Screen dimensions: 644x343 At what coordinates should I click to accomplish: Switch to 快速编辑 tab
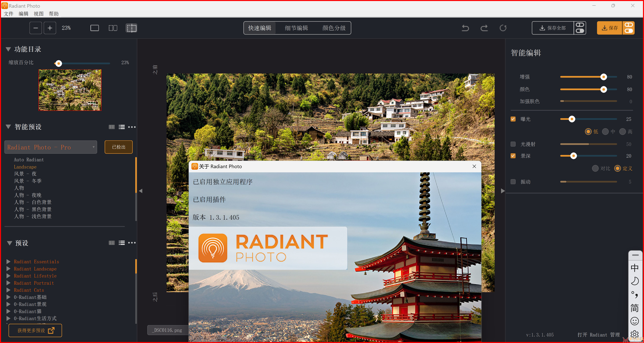[259, 28]
